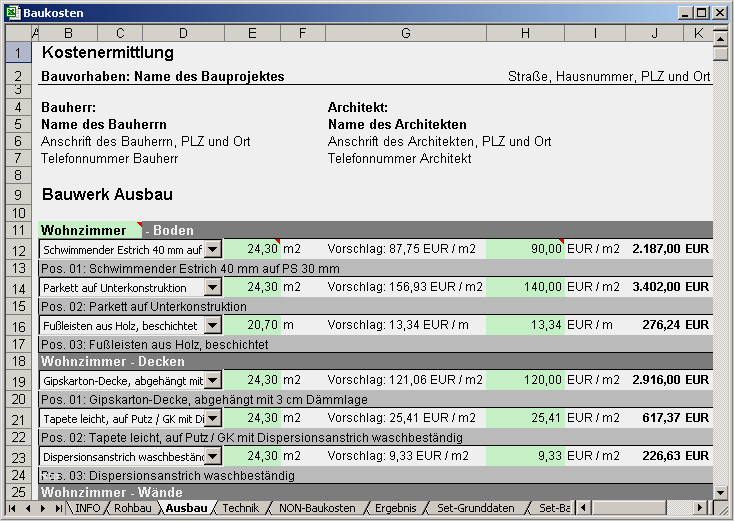734x521 pixels.
Task: Select column H header
Action: pos(525,33)
